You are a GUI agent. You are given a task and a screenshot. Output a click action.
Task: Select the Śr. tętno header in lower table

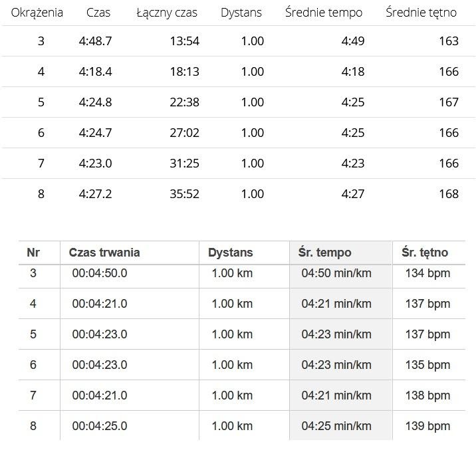(425, 253)
